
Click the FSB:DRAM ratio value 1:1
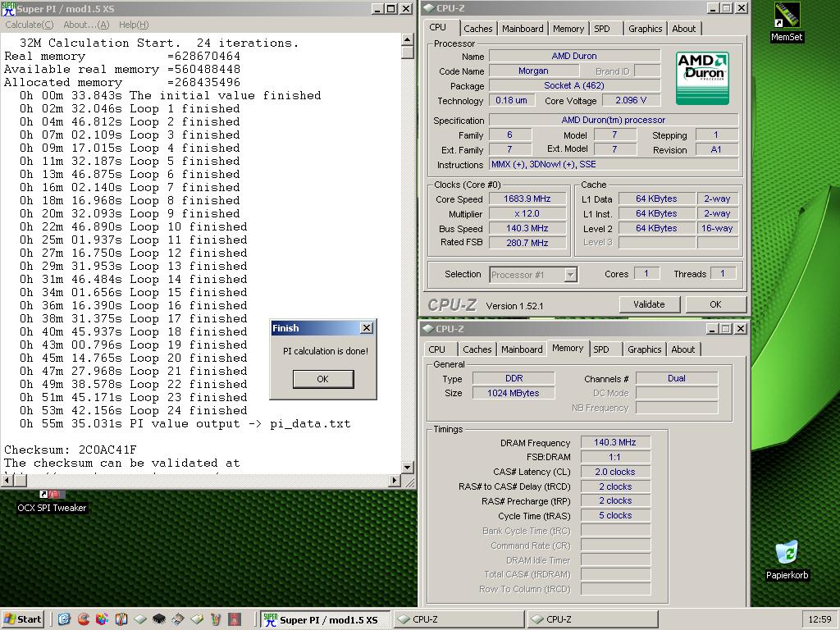click(615, 457)
